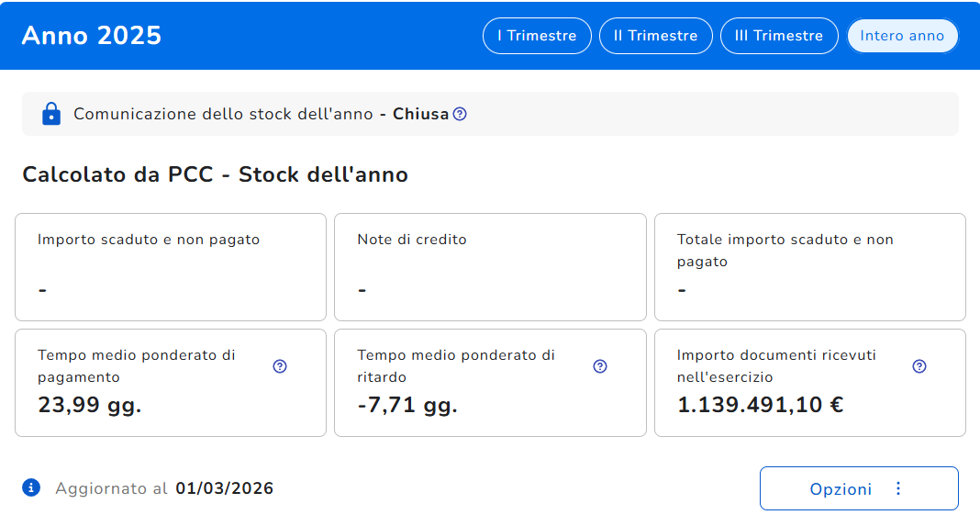This screenshot has width=980, height=526.
Task: Show the III Trimestre period
Action: 779,36
